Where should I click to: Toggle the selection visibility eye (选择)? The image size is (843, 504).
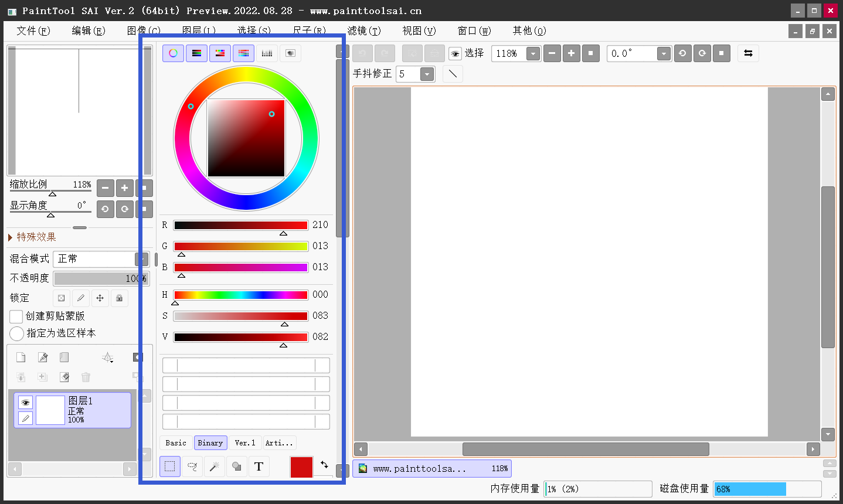tap(455, 54)
